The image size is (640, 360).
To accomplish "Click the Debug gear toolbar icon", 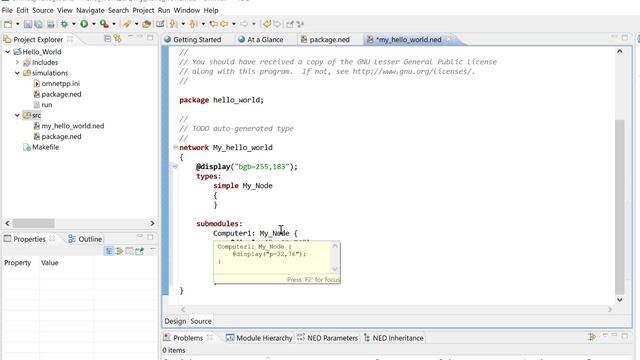I will (x=64, y=24).
